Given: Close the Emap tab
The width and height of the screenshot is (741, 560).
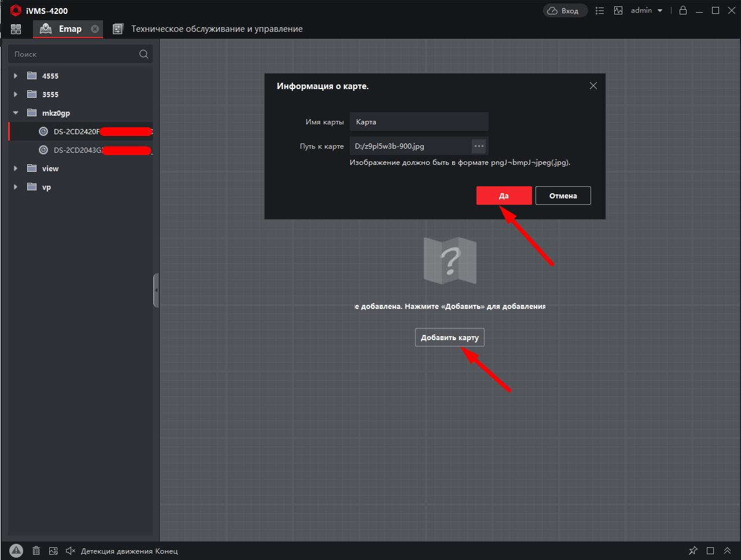Looking at the screenshot, I should pos(95,29).
